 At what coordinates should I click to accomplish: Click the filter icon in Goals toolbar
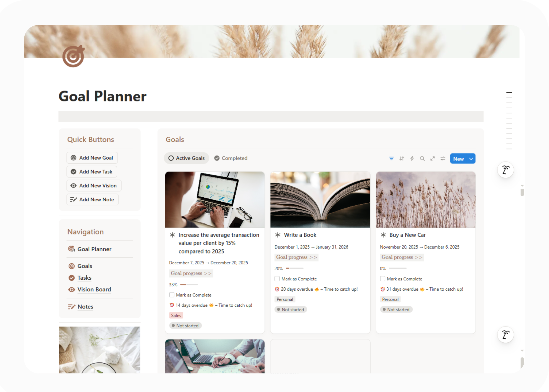(x=391, y=159)
